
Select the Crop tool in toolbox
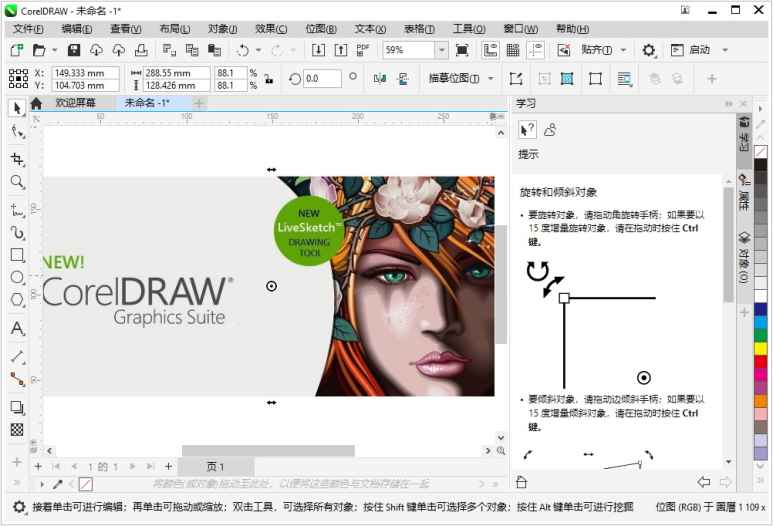(x=17, y=159)
